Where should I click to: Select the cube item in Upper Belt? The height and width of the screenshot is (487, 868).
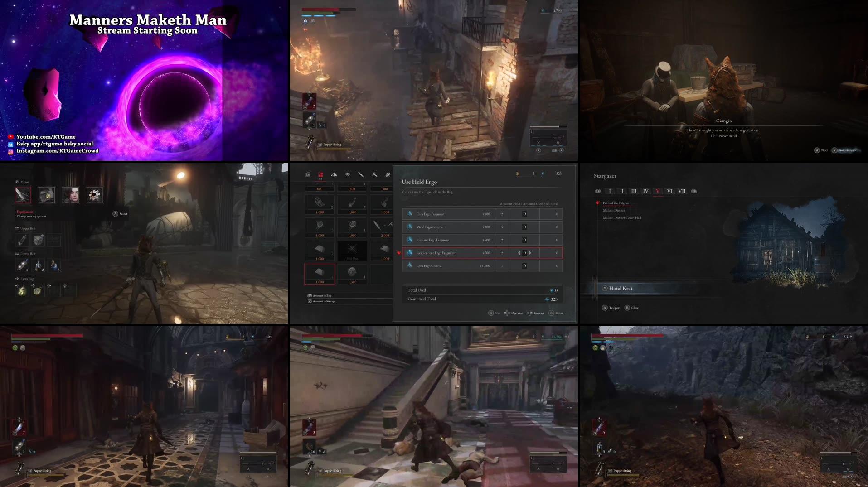pyautogui.click(x=38, y=240)
